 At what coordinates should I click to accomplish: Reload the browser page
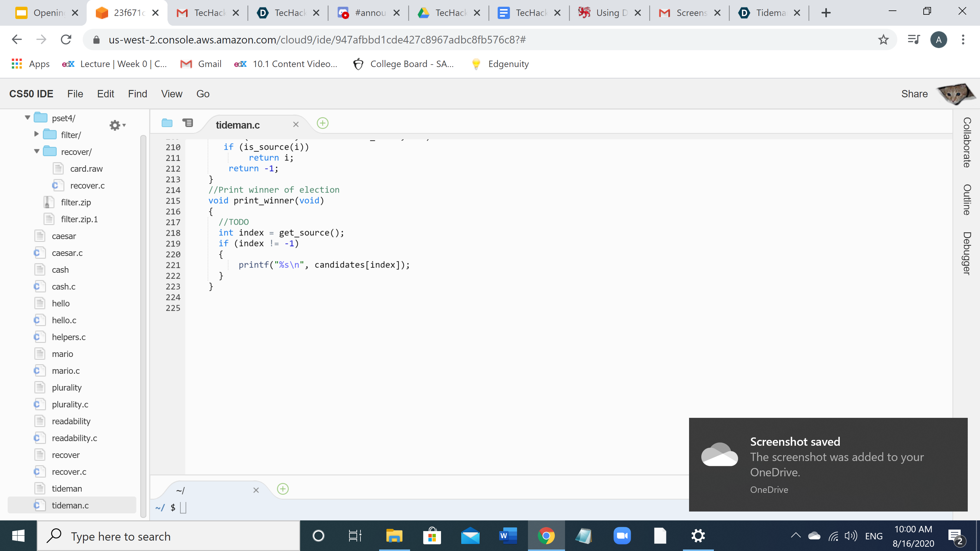[66, 39]
